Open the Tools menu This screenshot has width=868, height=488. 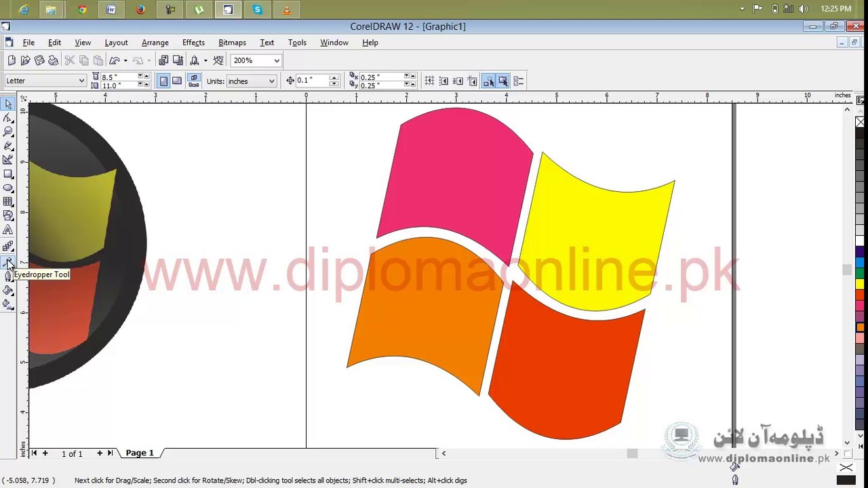pyautogui.click(x=297, y=43)
